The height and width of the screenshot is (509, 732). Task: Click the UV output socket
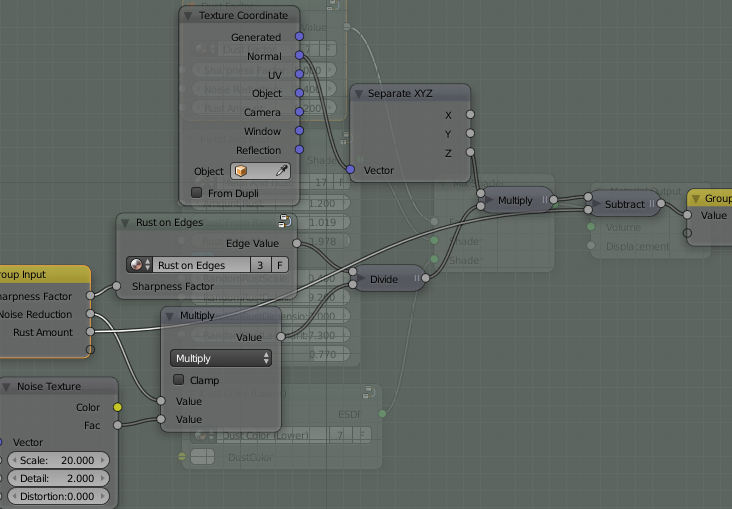coord(299,74)
